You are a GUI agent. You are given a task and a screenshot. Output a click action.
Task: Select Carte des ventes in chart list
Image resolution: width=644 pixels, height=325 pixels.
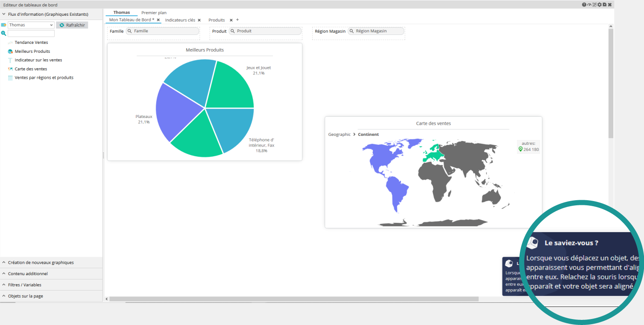[x=31, y=69]
